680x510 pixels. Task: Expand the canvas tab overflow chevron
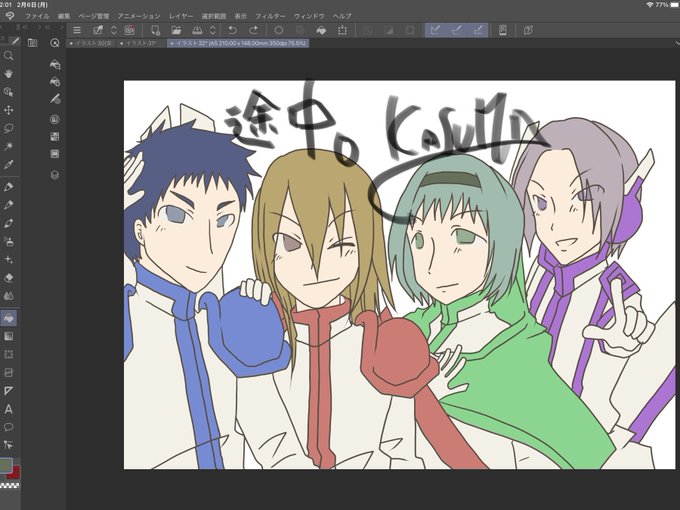point(677,43)
